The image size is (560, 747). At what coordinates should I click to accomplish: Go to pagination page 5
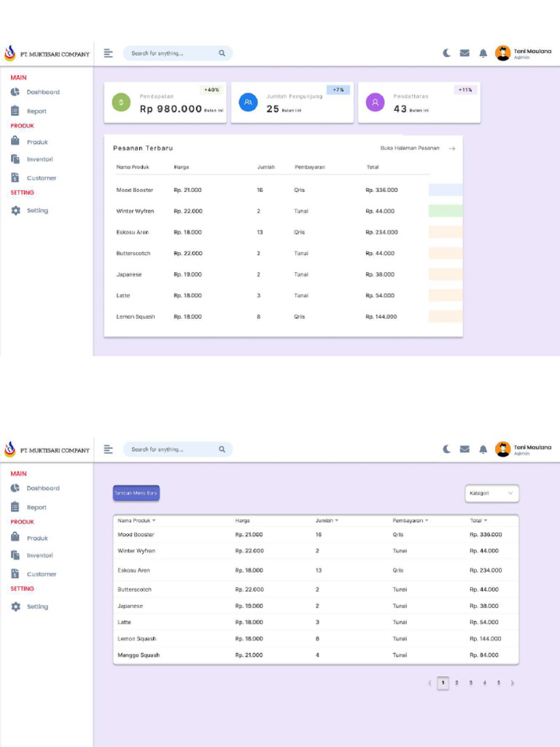499,683
